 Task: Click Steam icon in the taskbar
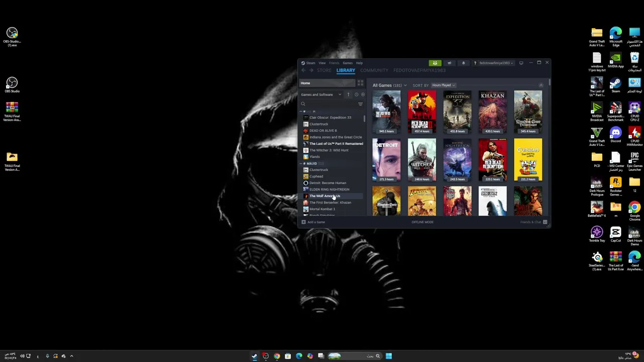pyautogui.click(x=255, y=356)
